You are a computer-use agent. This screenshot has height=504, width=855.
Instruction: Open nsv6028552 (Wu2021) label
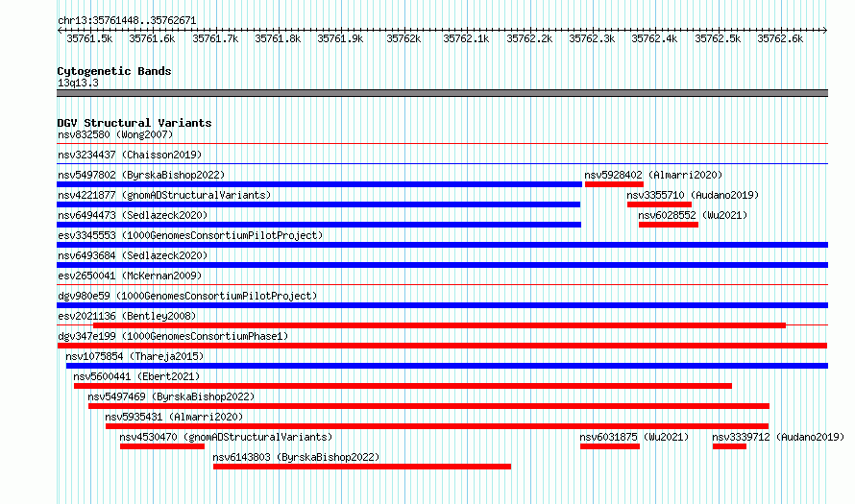click(x=693, y=215)
